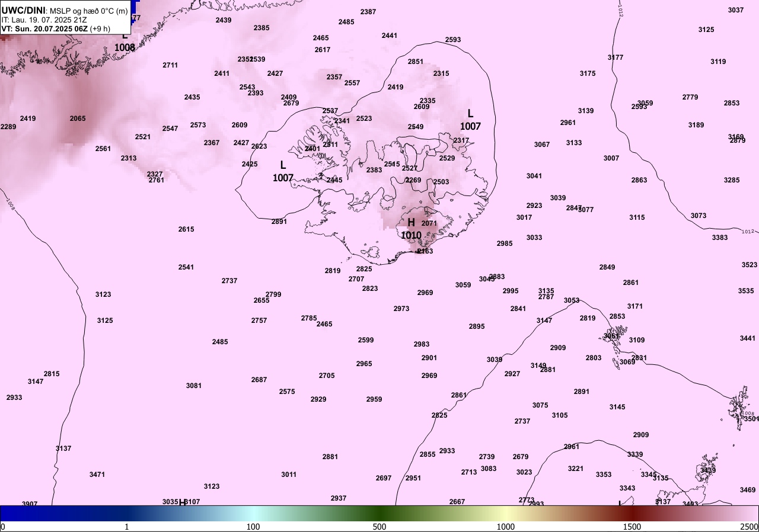Screen dimensions: 759x532
Task: Click the map value 2441
Action: point(390,36)
